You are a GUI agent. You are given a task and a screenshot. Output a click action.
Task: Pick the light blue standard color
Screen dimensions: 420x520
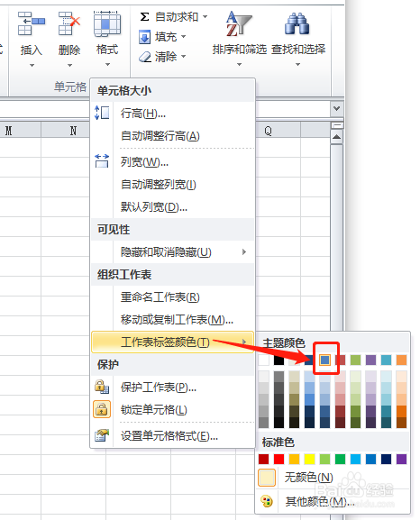point(355,460)
